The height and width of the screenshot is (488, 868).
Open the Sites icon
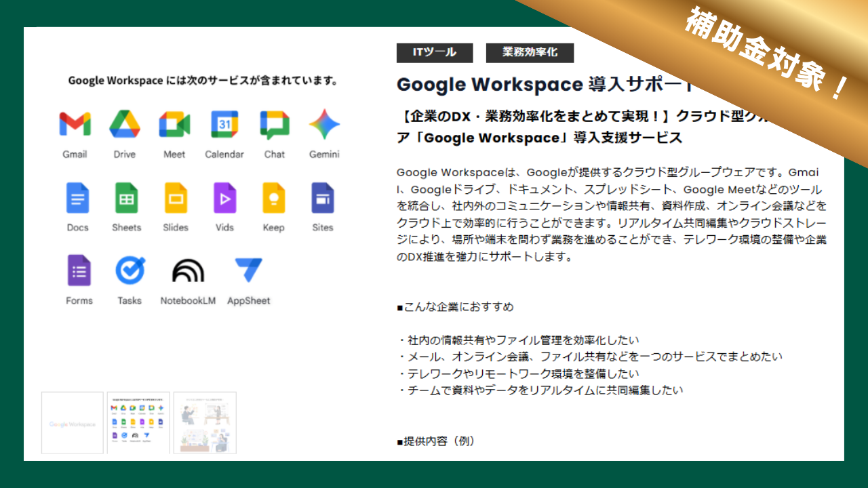[323, 198]
